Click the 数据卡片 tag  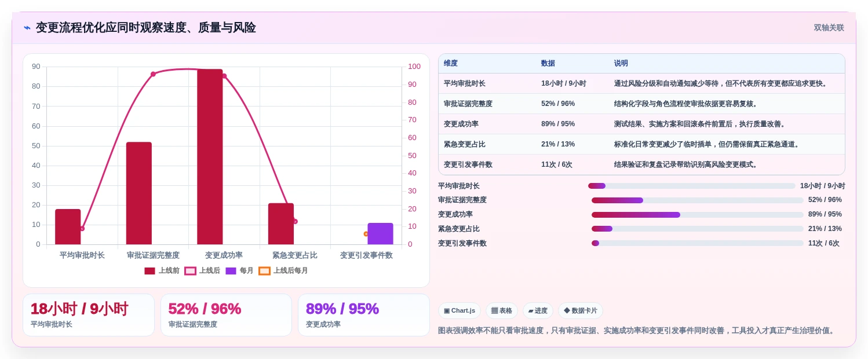(x=580, y=310)
